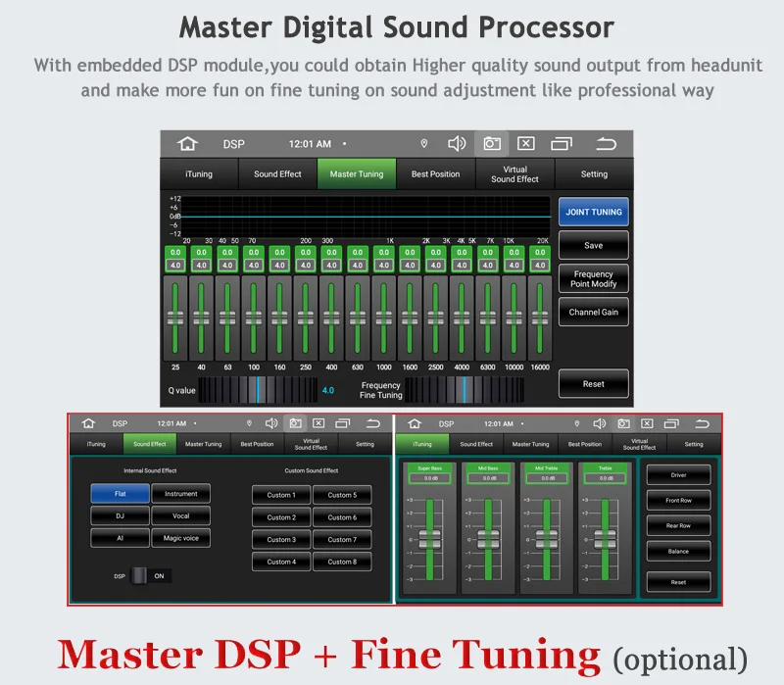Select the Magic voice sound effect

(181, 538)
